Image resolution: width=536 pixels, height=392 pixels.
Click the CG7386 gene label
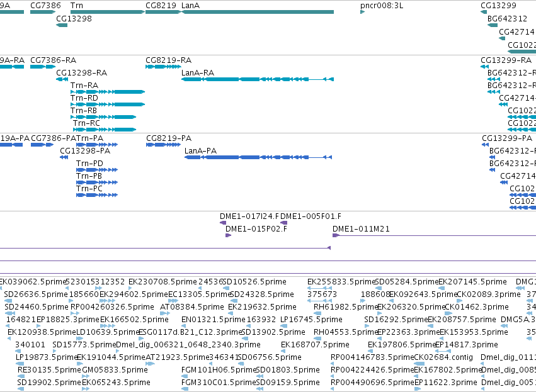[x=45, y=6]
